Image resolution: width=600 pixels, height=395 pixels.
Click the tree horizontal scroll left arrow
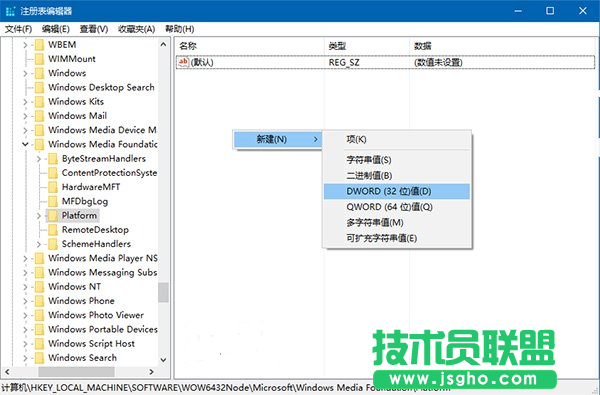point(7,372)
